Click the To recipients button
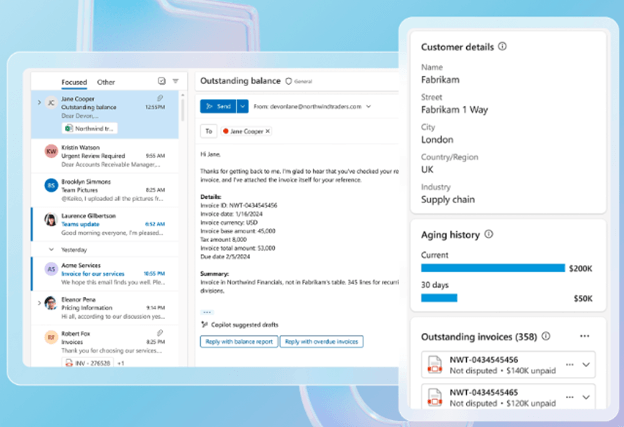The width and height of the screenshot is (624, 427). (209, 131)
